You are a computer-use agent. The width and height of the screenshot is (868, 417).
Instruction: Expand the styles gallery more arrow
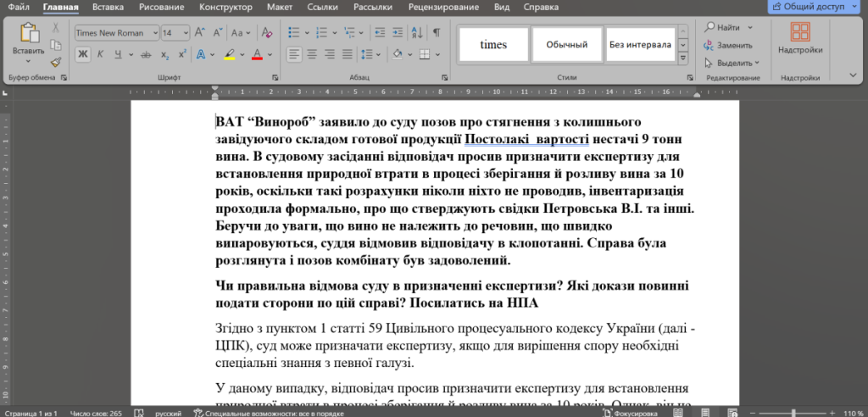coord(684,58)
